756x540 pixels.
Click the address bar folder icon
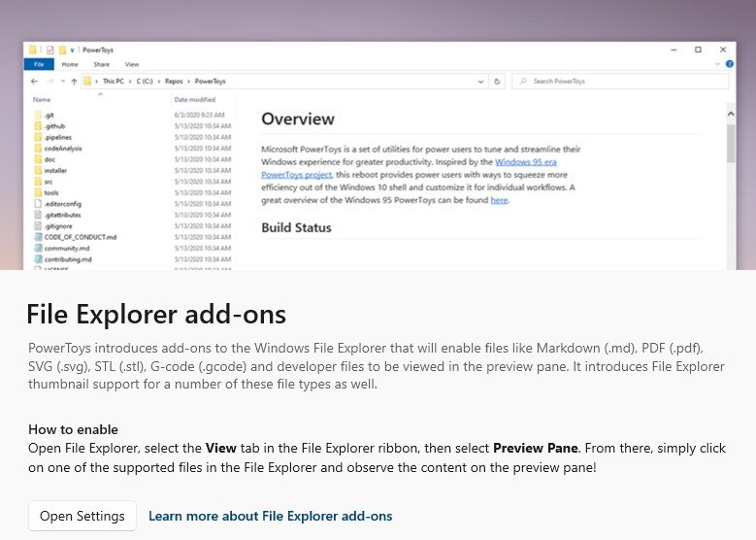87,81
